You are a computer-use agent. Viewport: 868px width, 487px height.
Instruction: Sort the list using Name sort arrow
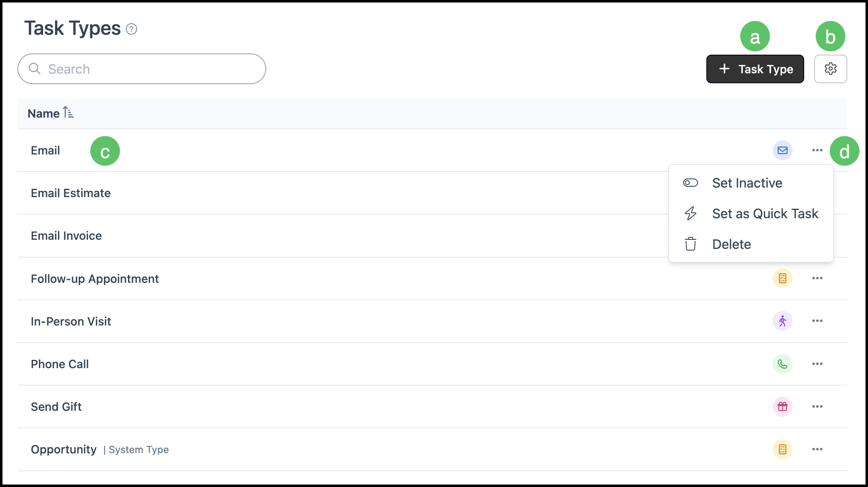(68, 112)
